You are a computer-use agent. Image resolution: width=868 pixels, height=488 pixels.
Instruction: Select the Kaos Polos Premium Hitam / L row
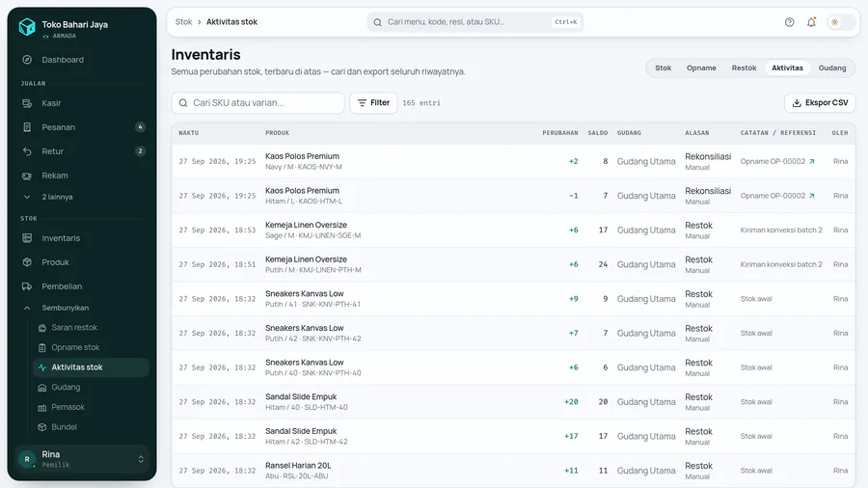coord(513,196)
